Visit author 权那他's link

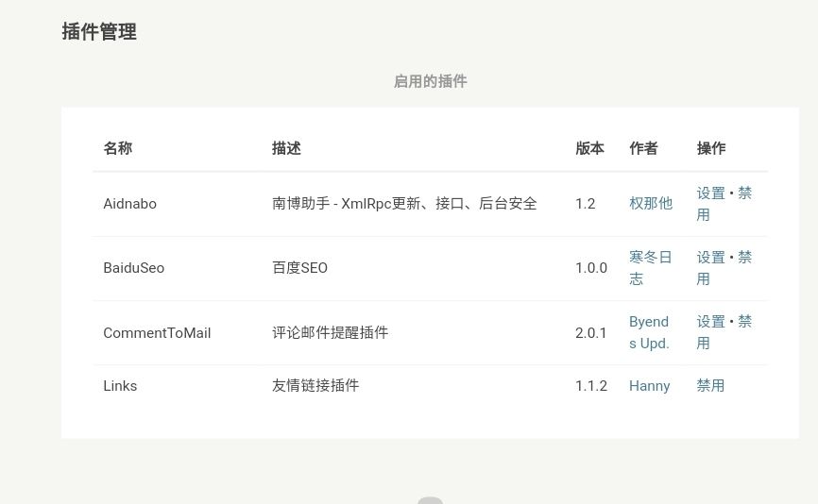click(651, 203)
